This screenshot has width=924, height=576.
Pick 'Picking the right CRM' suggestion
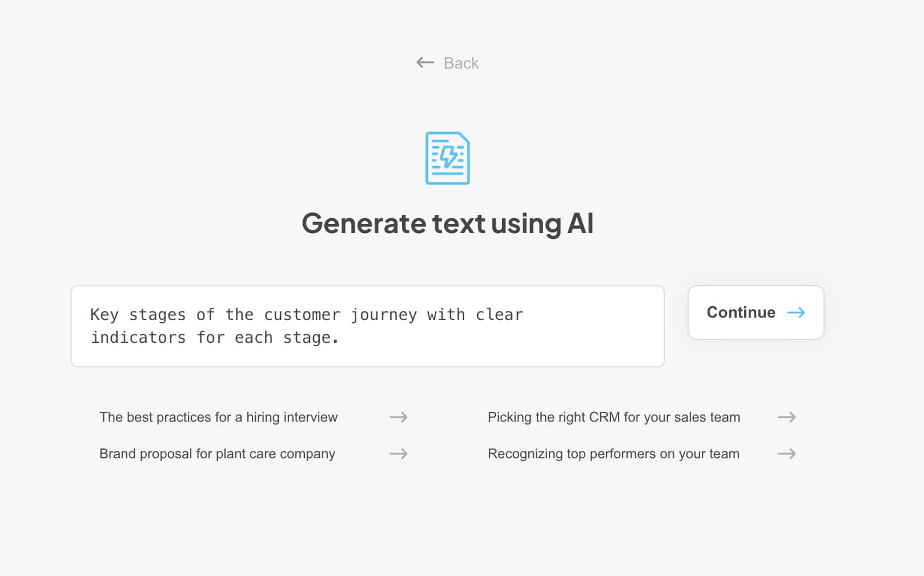click(614, 417)
